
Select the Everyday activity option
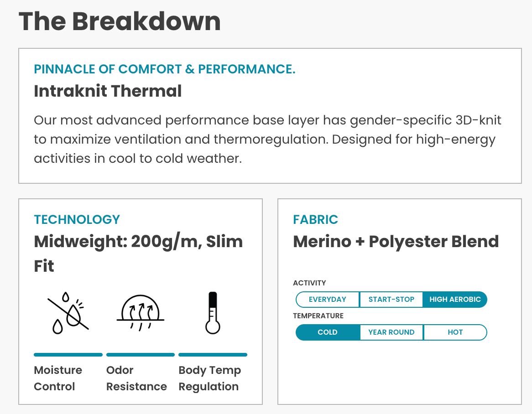tap(328, 300)
